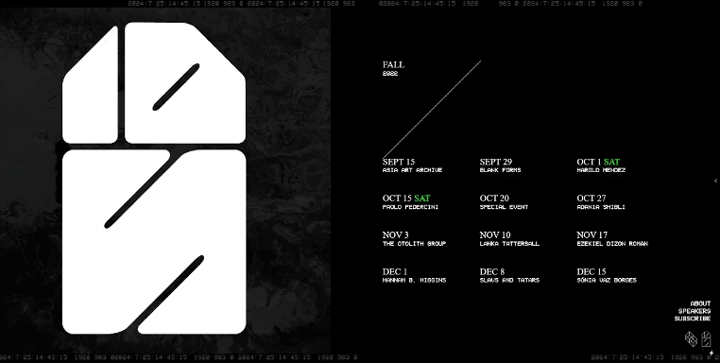Select the Oct 1 Harold Mendez event
The height and width of the screenshot is (363, 720).
click(601, 165)
